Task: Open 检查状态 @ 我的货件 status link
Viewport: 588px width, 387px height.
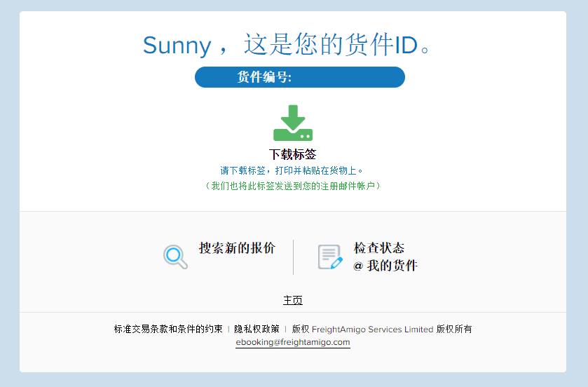Action: 385,257
